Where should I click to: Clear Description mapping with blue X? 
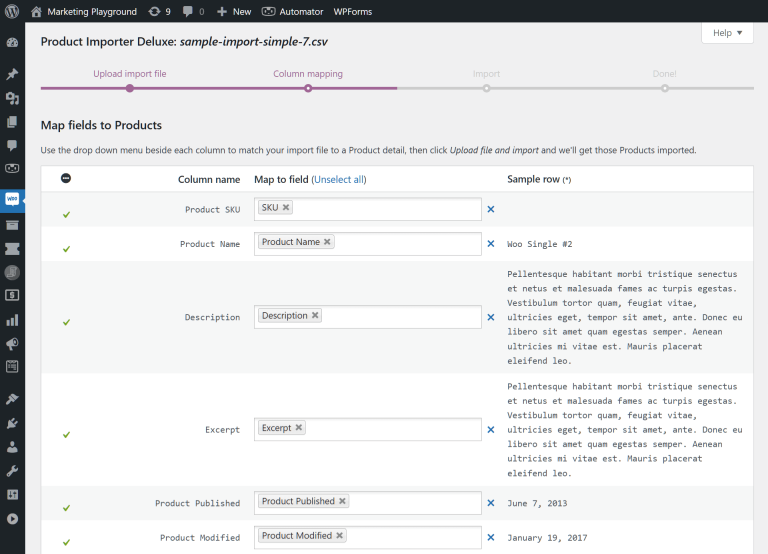(x=491, y=317)
